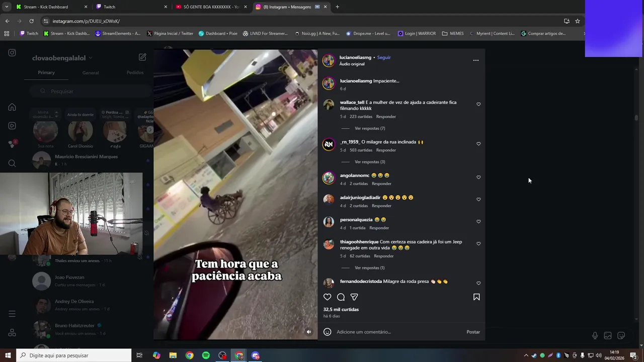View the 503 curtidas on _rn_1959_'s comment

tap(361, 150)
